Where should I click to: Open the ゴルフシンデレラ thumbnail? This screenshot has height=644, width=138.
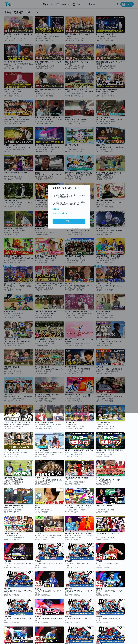[80, 135]
